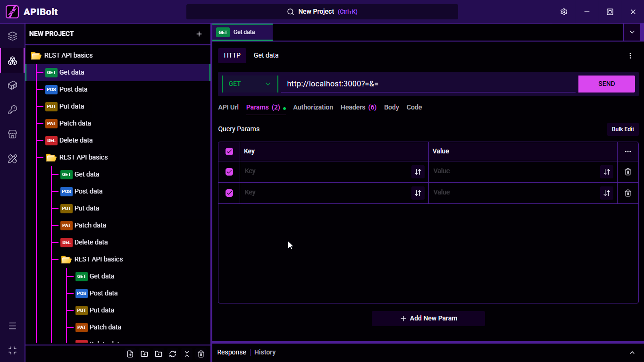Switch to the API Url tab
The height and width of the screenshot is (362, 644).
pos(228,107)
